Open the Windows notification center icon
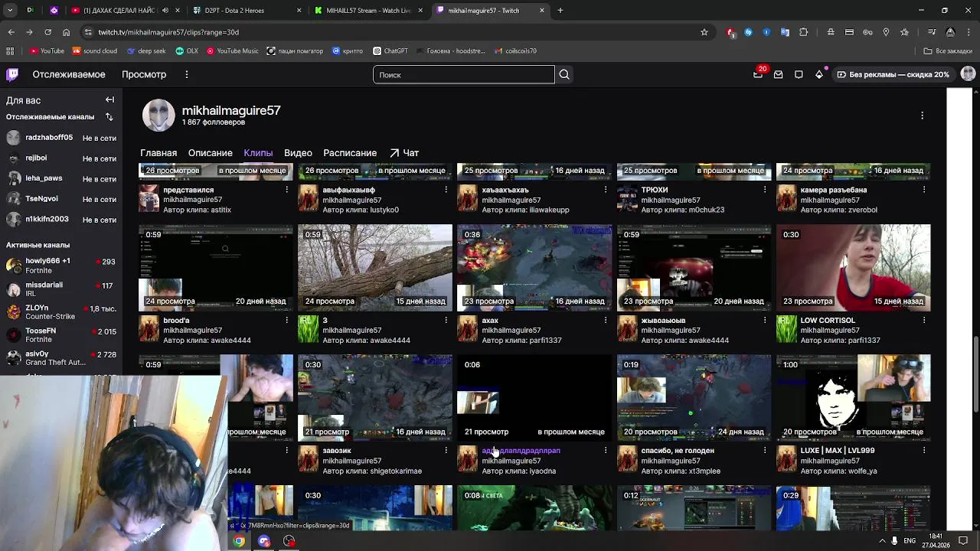980x551 pixels. pyautogui.click(x=963, y=541)
